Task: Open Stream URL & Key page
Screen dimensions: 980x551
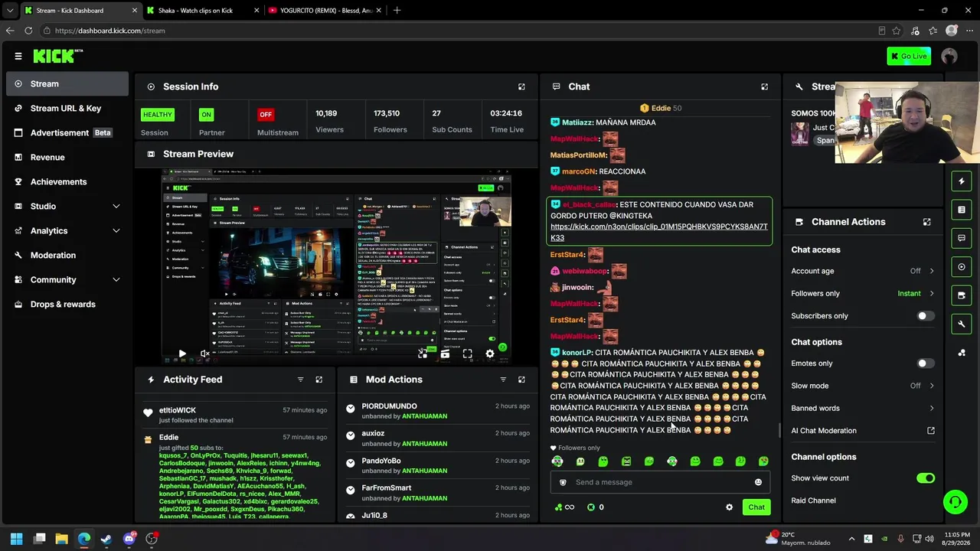Action: pos(67,109)
